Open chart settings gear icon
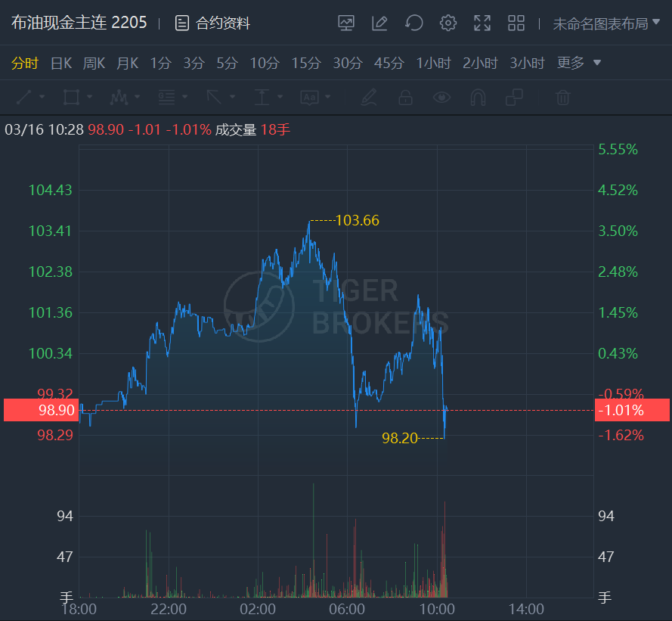The width and height of the screenshot is (672, 621). pos(448,23)
